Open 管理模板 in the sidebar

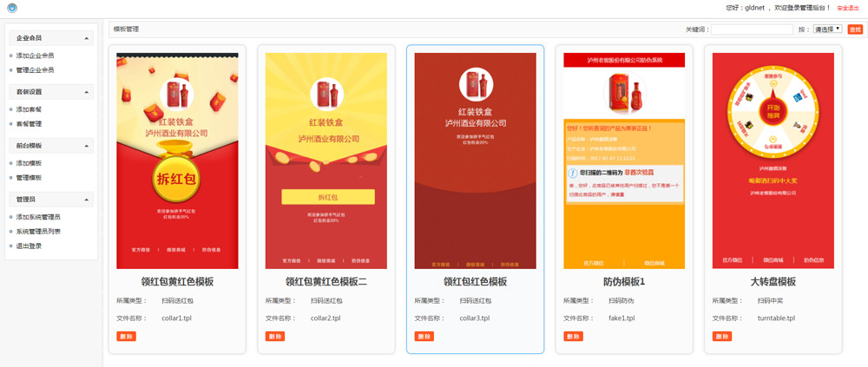[x=29, y=178]
